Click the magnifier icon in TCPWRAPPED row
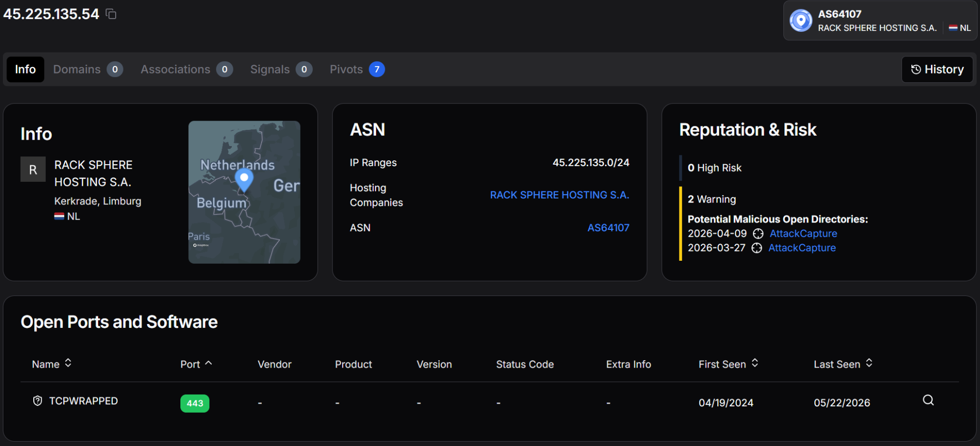This screenshot has width=980, height=446. (x=928, y=400)
